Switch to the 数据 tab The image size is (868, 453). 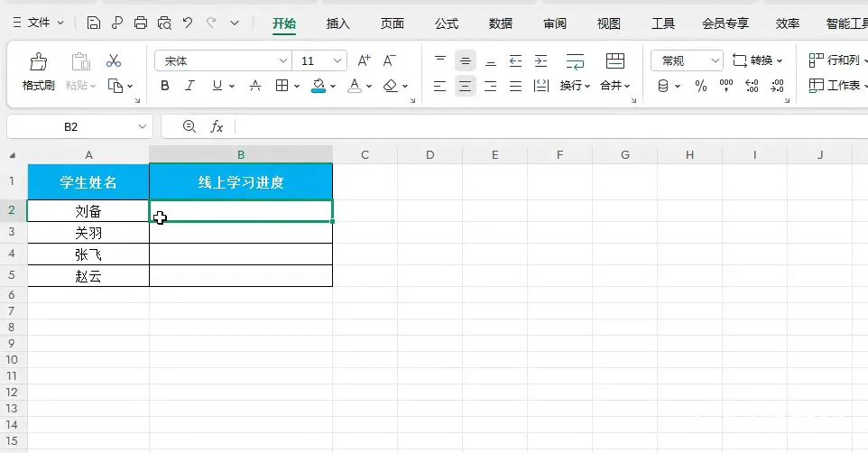501,23
